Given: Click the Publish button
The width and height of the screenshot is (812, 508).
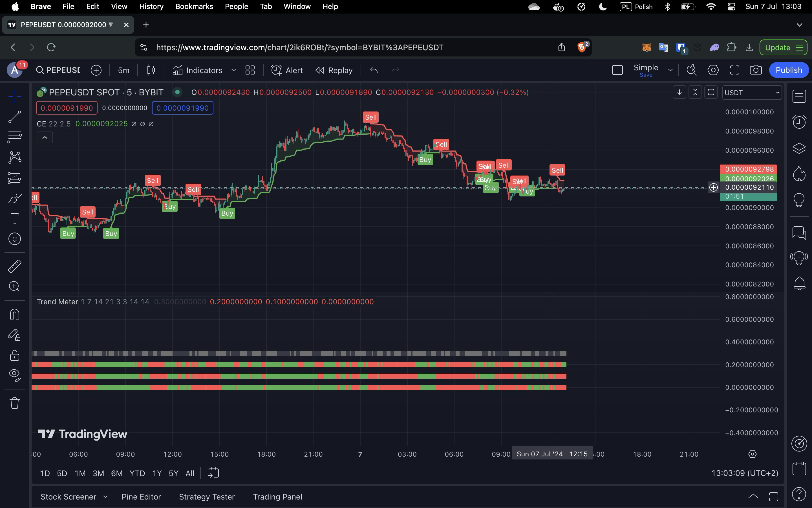Looking at the screenshot, I should point(789,70).
